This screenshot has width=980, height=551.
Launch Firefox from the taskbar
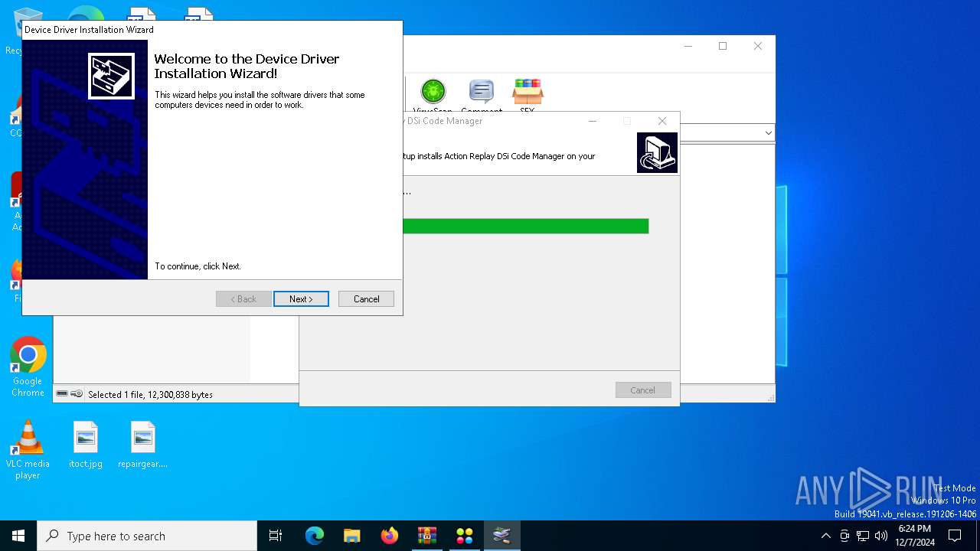[390, 536]
